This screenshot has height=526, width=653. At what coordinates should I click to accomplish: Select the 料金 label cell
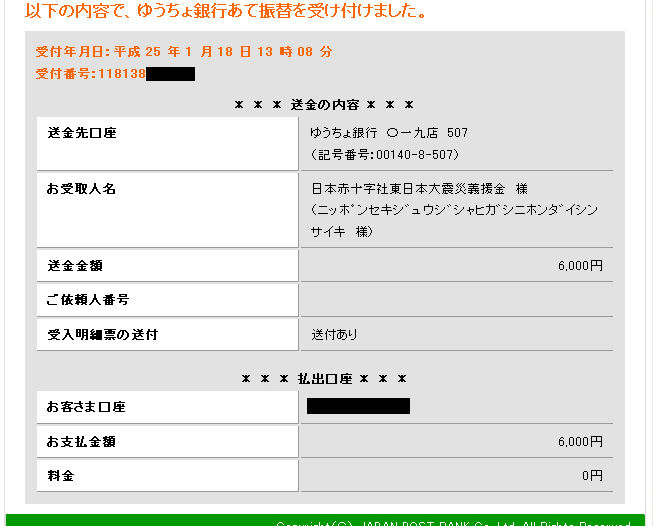point(167,476)
